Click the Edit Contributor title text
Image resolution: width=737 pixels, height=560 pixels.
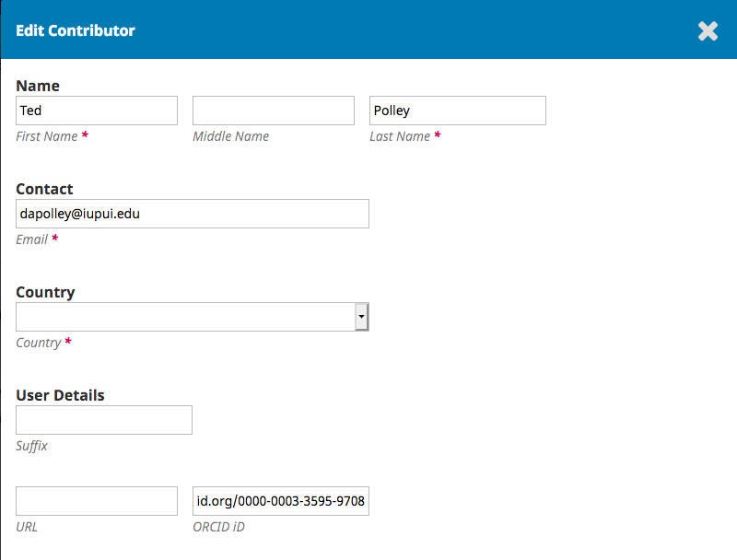click(x=76, y=30)
